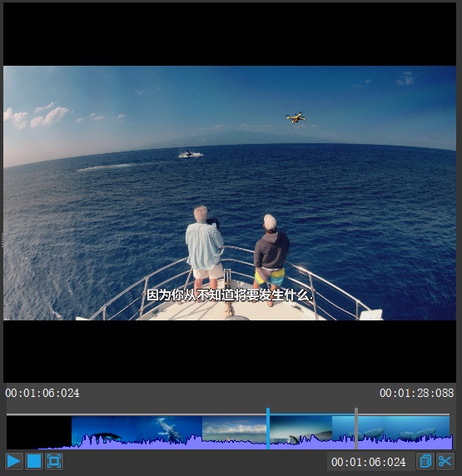The width and height of the screenshot is (462, 476).
Task: Click the copy frame snapshot icon
Action: 425,461
